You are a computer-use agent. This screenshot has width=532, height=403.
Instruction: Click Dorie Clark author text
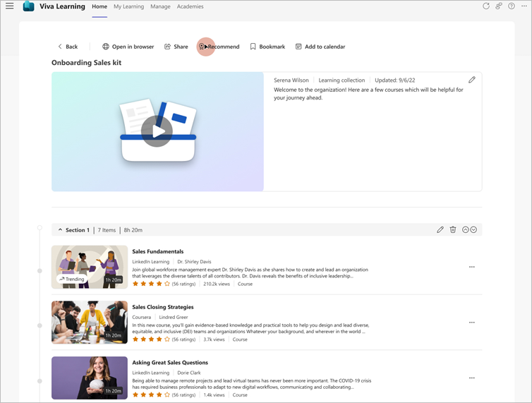point(189,373)
